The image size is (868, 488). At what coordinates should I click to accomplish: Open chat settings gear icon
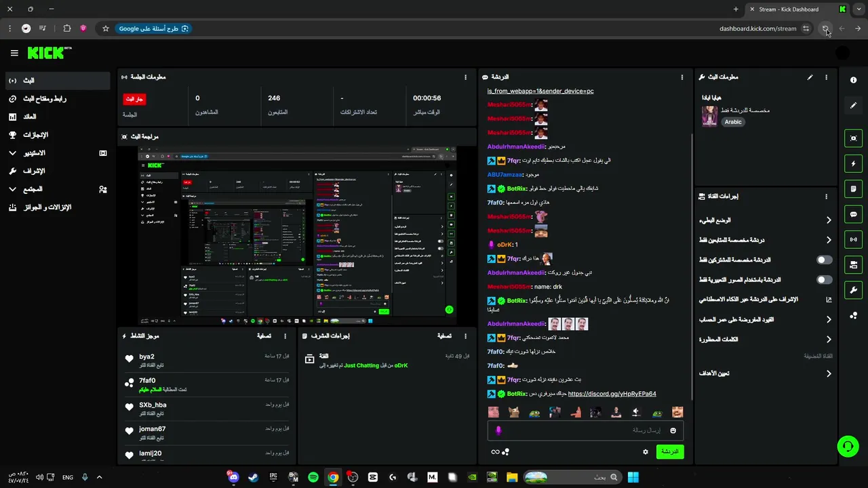pos(646,452)
